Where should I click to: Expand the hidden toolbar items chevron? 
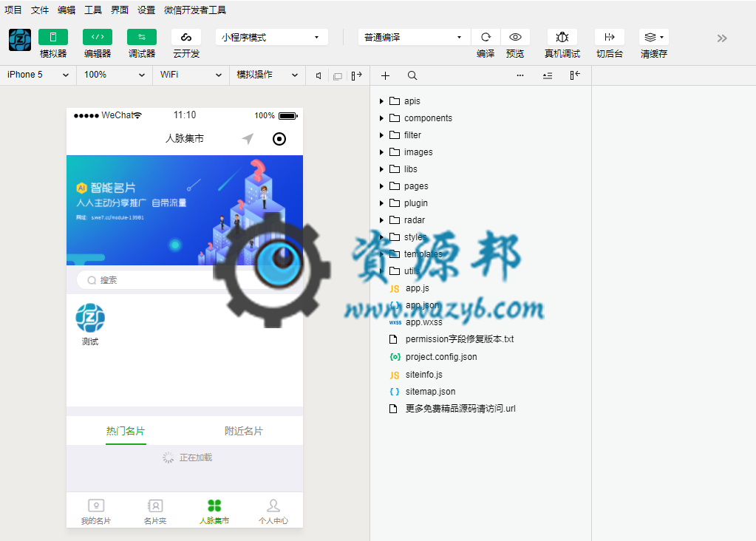722,38
